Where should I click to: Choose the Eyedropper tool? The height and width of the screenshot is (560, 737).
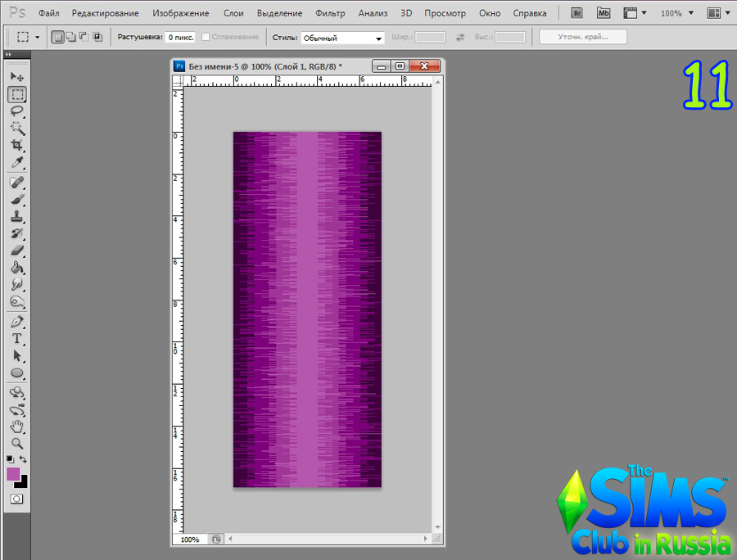tap(16, 162)
